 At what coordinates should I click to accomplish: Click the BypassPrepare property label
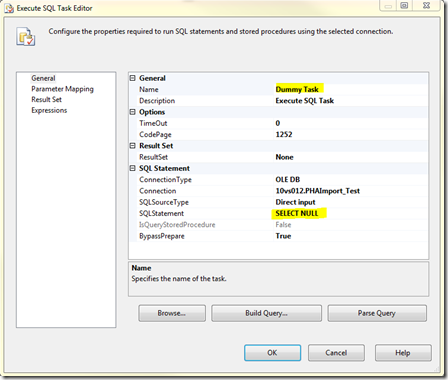tap(162, 236)
